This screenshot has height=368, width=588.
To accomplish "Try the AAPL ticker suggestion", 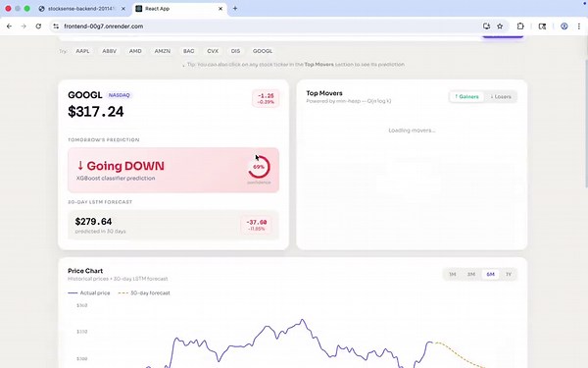I will 82,51.
